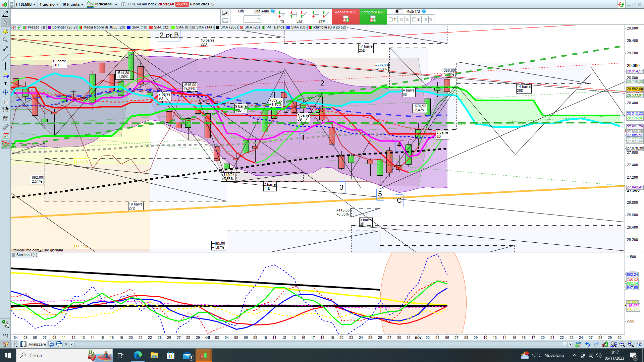This screenshot has height=362, width=644.
Task: Click the trash delete objects tool
Action: pos(5,118)
